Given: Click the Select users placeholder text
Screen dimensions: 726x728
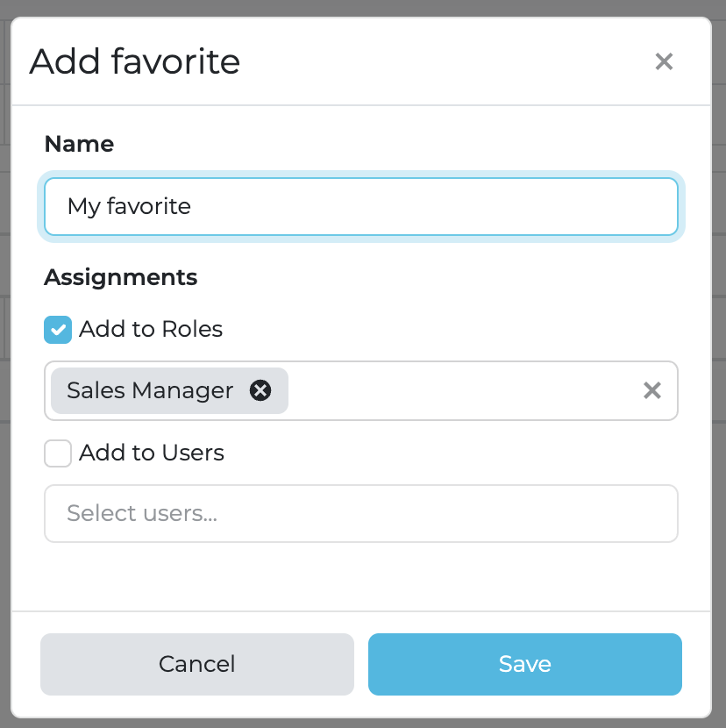Looking at the screenshot, I should tap(142, 513).
